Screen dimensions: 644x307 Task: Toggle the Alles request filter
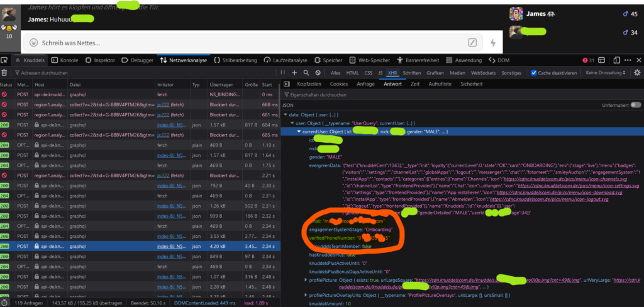[x=335, y=73]
